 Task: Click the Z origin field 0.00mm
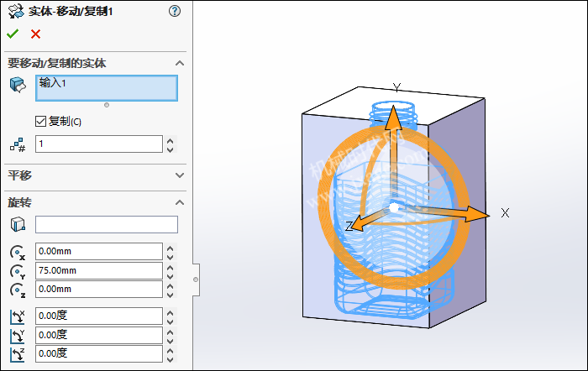coord(99,290)
